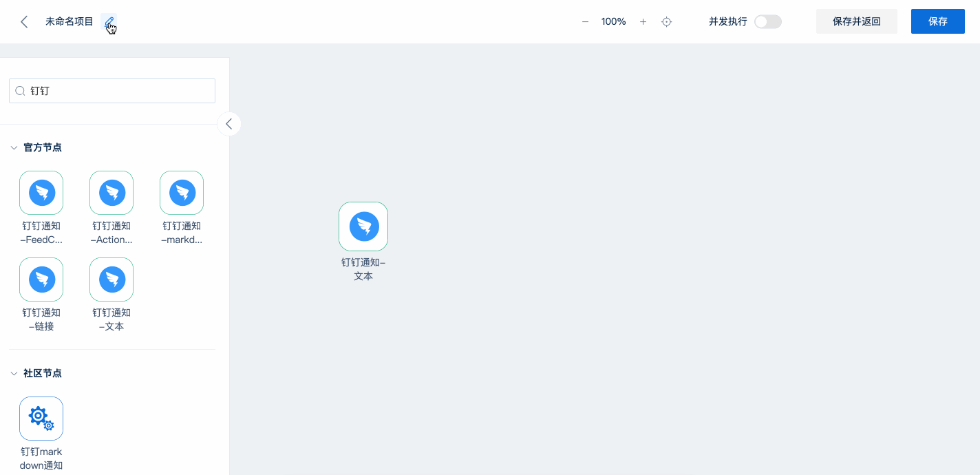Click the 保存并返回 button
The width and height of the screenshot is (980, 475).
[857, 21]
